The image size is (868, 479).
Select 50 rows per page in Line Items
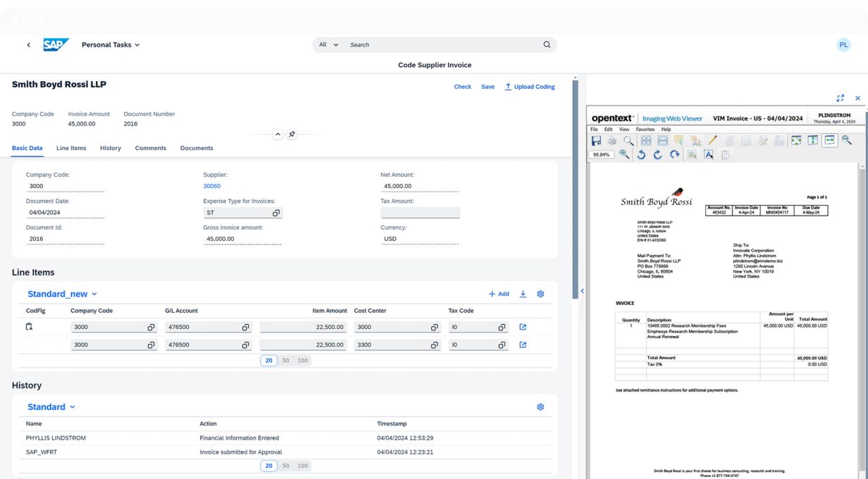(285, 361)
